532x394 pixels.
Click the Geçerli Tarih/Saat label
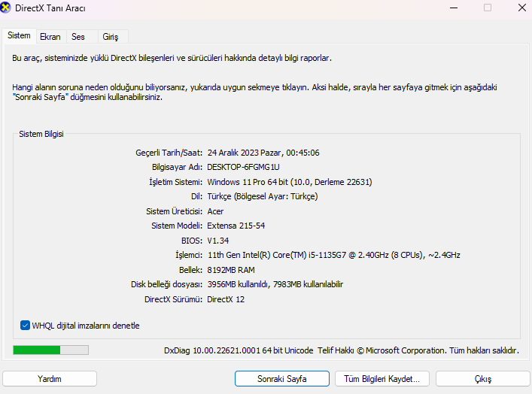pyautogui.click(x=169, y=153)
